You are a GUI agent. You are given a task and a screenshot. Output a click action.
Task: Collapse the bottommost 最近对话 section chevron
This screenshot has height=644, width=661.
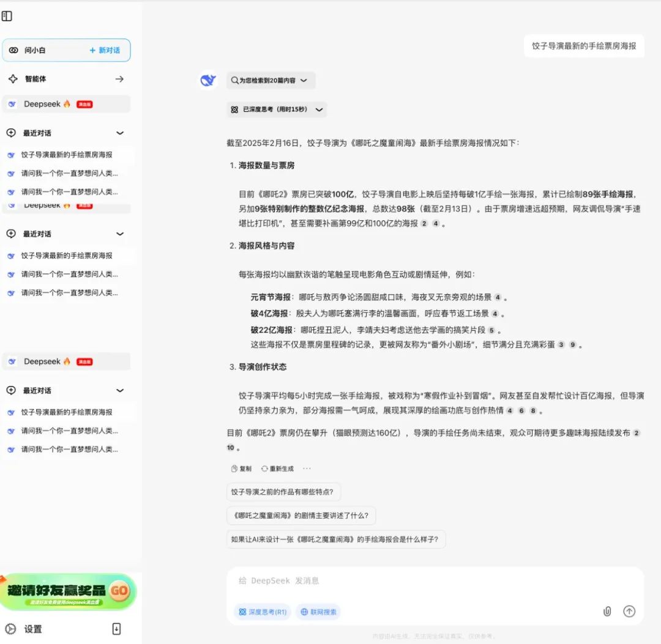(120, 390)
